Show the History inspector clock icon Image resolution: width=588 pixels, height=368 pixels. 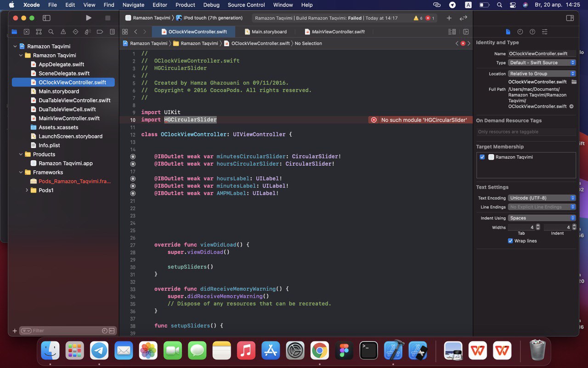point(520,32)
